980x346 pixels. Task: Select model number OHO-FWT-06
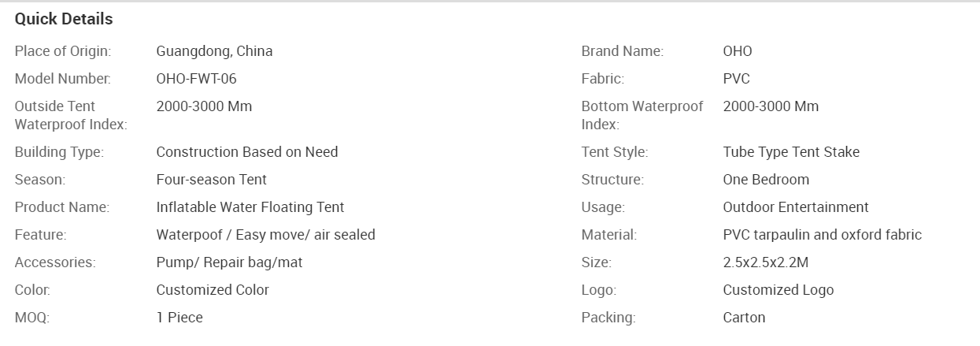(x=197, y=79)
